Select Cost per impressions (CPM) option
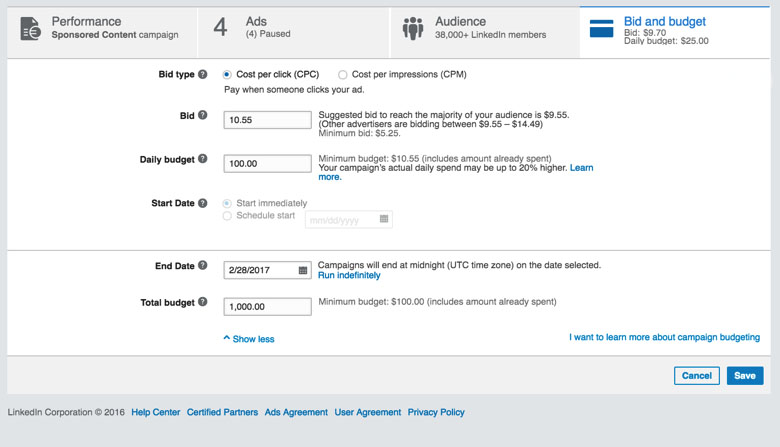Viewport: 780px width, 447px height. click(x=343, y=75)
